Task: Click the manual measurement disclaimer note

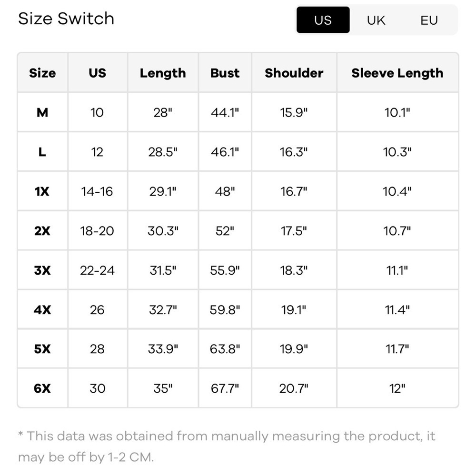Action: [227, 446]
